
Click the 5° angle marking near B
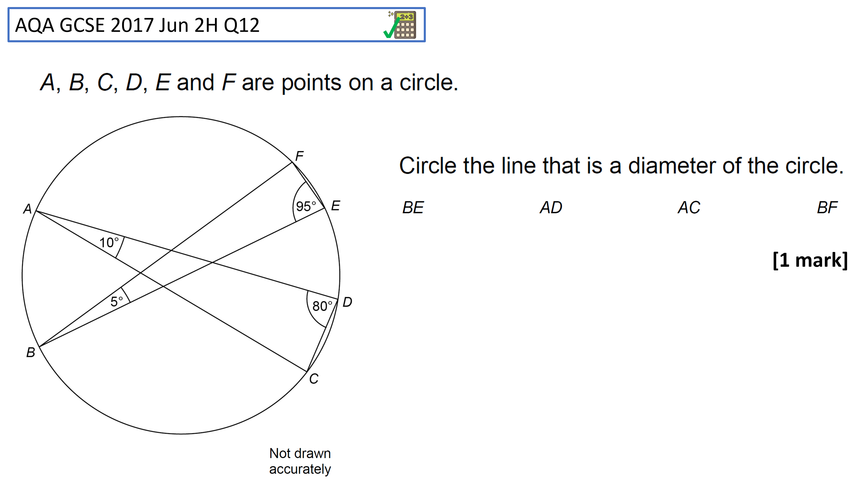(x=117, y=301)
